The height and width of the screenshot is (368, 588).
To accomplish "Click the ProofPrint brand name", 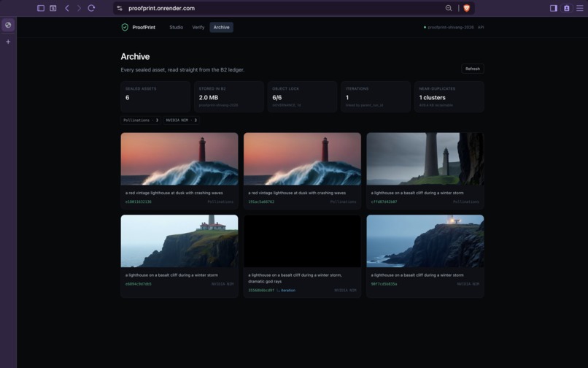I will click(x=144, y=27).
